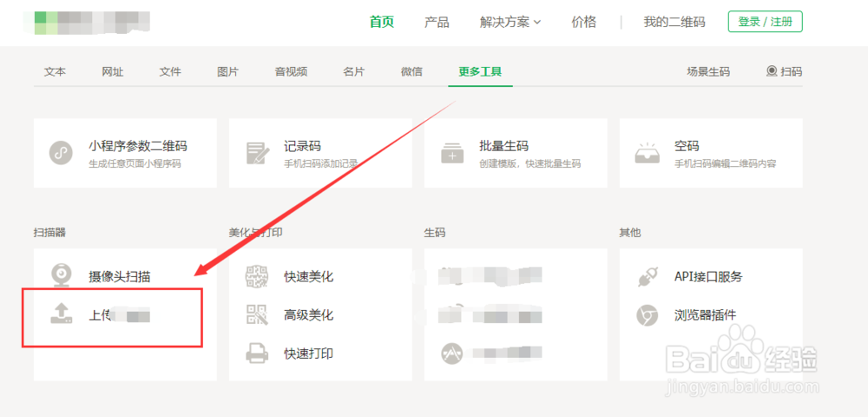This screenshot has width=868, height=417.
Task: Click the 高级美化 QR wand icon
Action: 257,314
